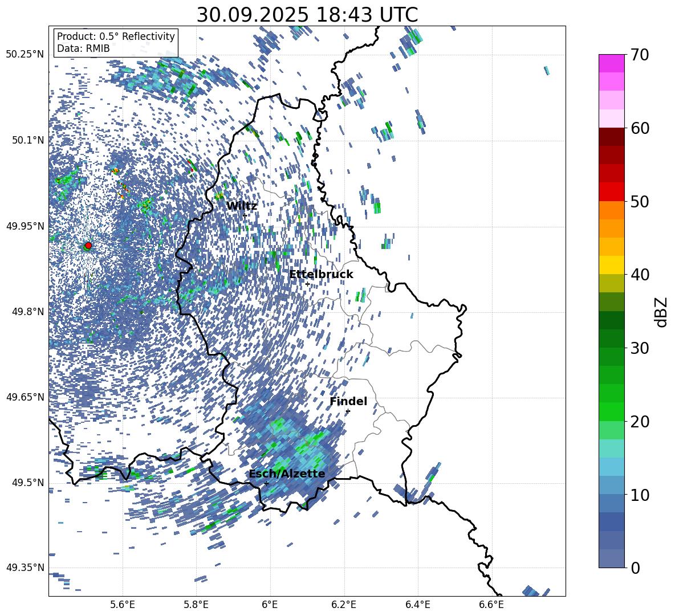675x616 pixels.
Task: Click the 49.95°N latitude label
Action: [x=25, y=226]
